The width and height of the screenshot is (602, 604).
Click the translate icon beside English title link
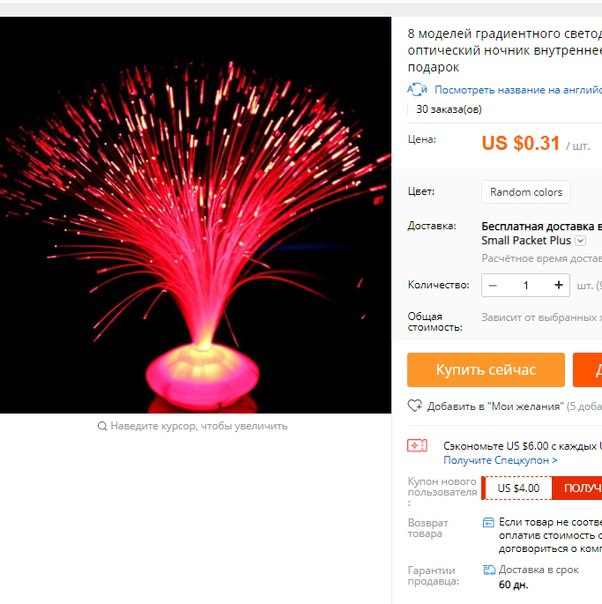[x=417, y=89]
